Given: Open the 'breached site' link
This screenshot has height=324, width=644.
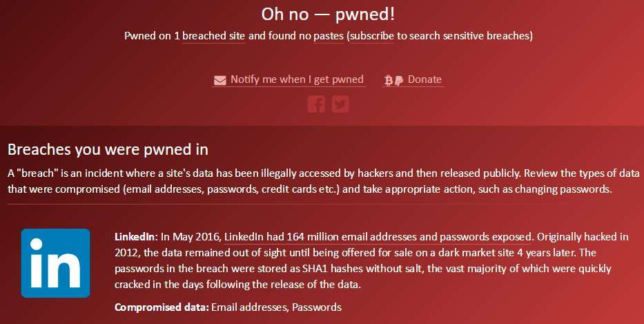Looking at the screenshot, I should pyautogui.click(x=213, y=36).
